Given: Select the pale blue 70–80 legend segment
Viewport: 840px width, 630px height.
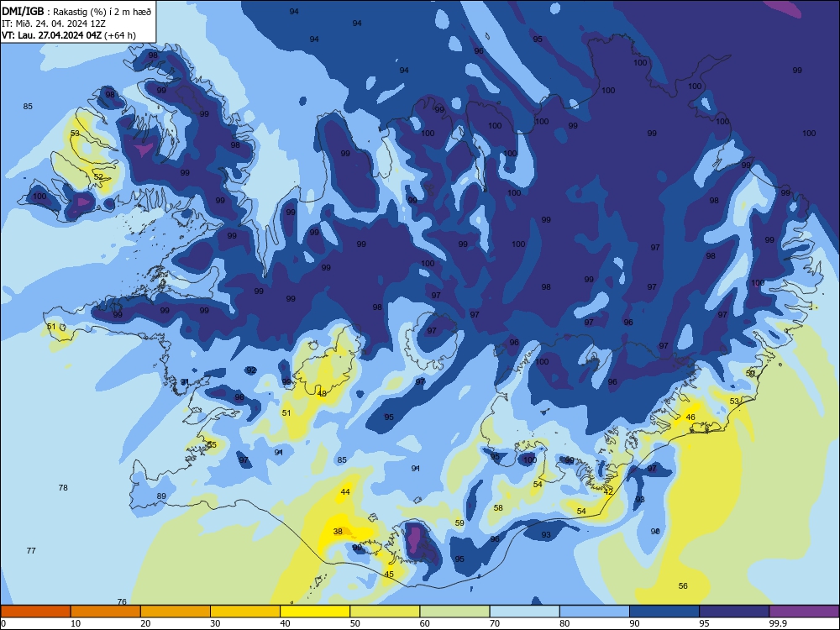Looking at the screenshot, I should 524,612.
